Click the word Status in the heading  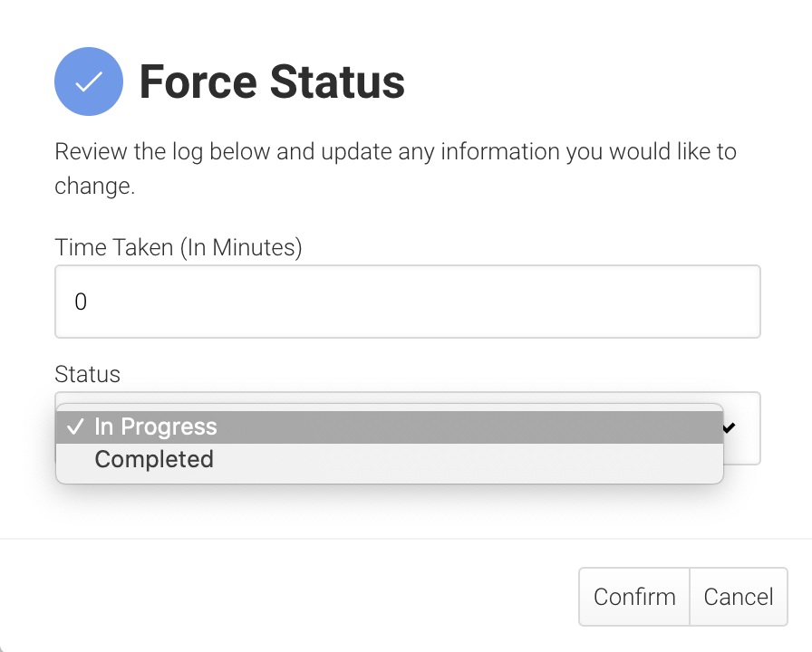point(337,82)
